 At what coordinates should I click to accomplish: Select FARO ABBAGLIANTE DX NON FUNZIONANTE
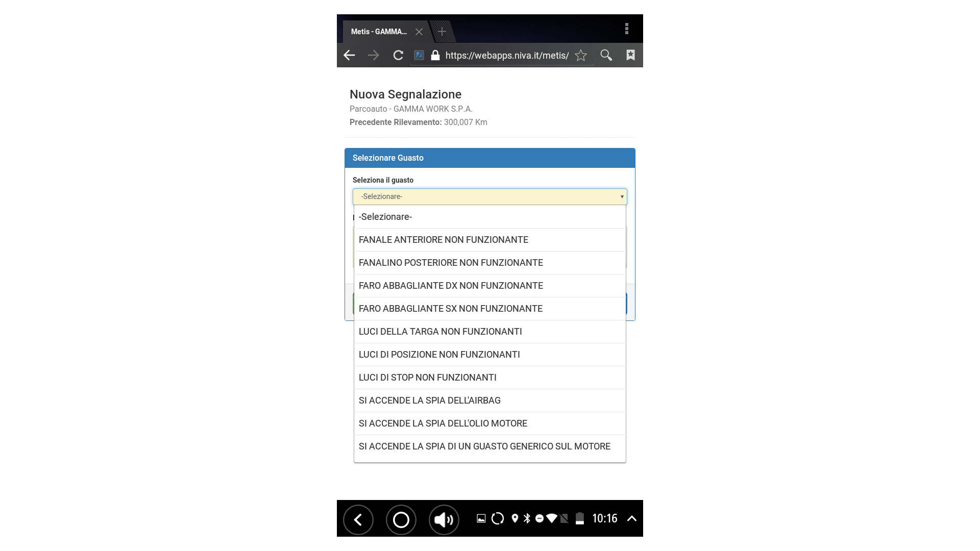450,286
